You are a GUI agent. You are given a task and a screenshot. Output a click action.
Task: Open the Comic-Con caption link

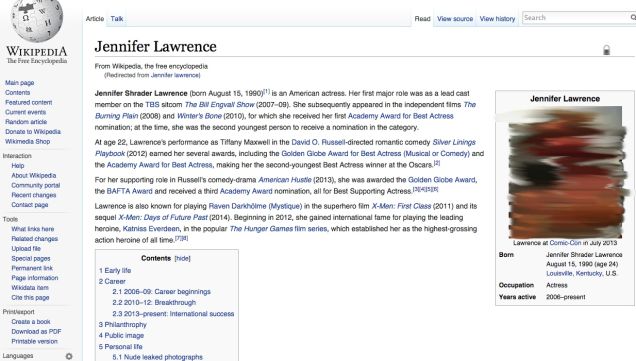tap(565, 243)
